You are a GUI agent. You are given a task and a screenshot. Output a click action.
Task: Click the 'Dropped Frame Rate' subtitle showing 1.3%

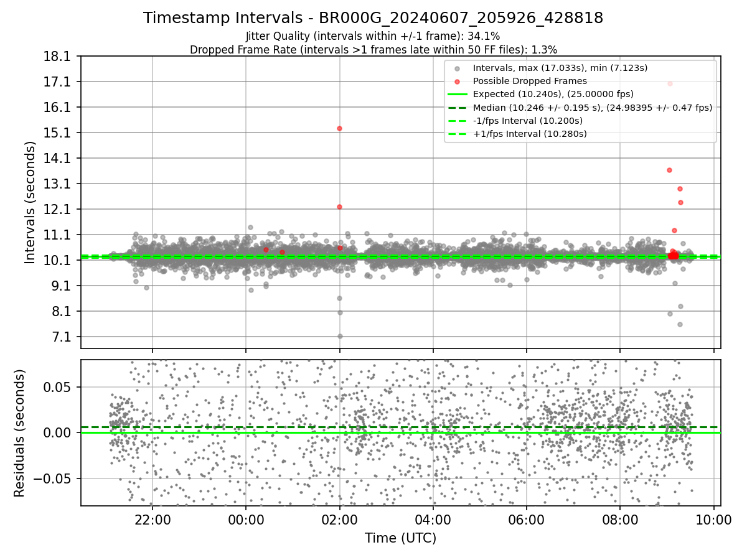373,49
